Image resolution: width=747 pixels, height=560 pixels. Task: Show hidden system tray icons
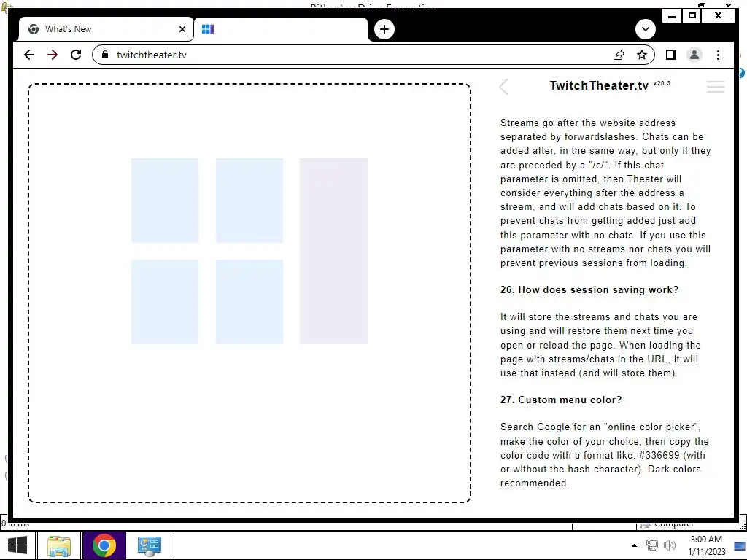coord(634,545)
